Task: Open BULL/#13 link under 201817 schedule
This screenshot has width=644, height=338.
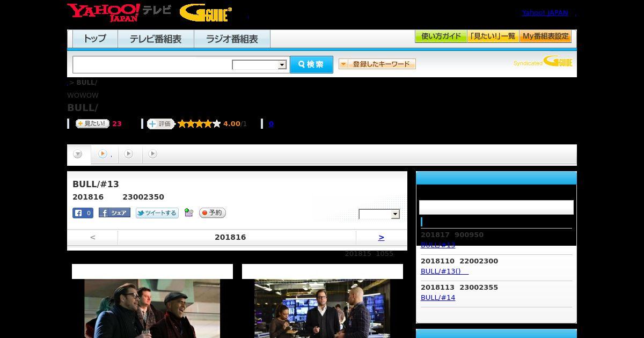Action: (438, 245)
